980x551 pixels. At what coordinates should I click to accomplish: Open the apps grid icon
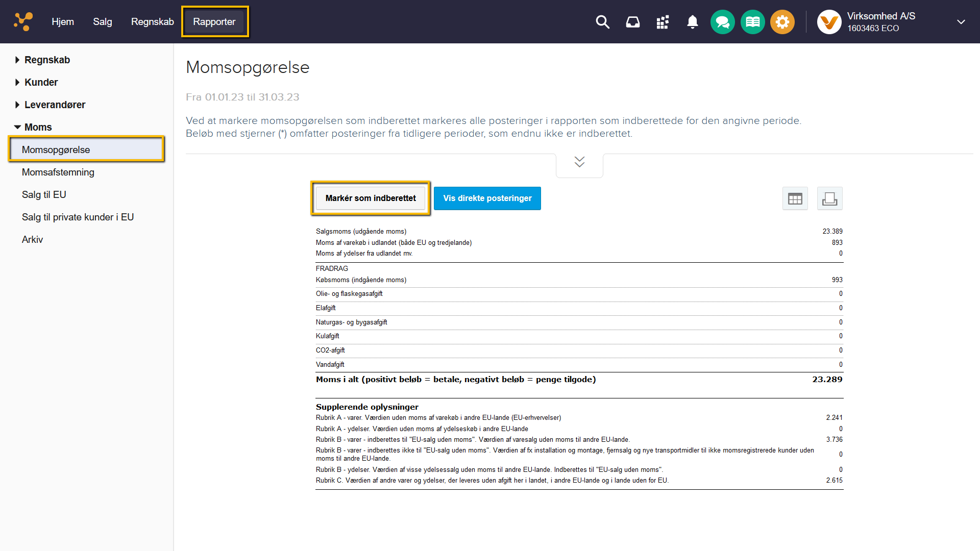click(x=663, y=22)
